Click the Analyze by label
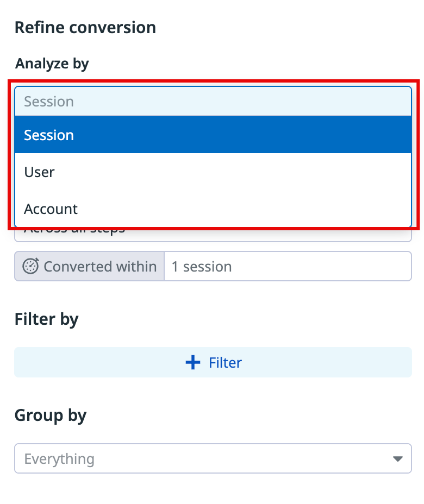Image resolution: width=424 pixels, height=504 pixels. (52, 64)
